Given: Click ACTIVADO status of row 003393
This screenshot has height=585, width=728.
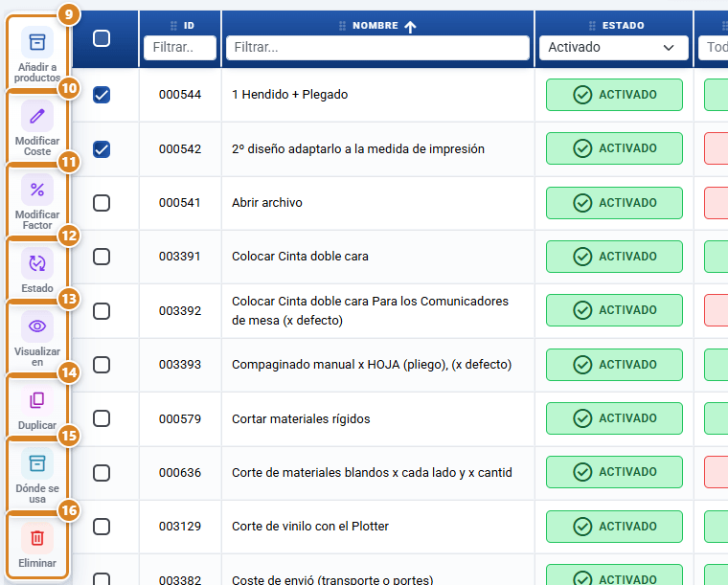Looking at the screenshot, I should coord(614,365).
